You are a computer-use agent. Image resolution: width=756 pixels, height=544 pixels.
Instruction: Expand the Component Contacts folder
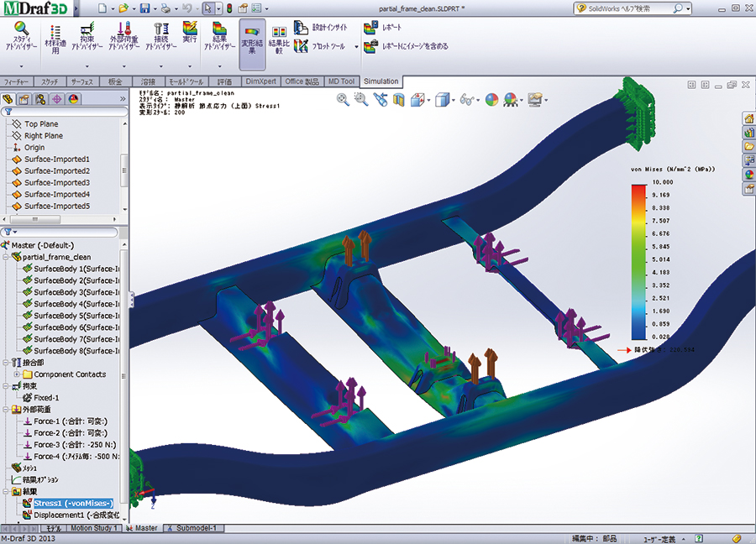click(x=18, y=374)
